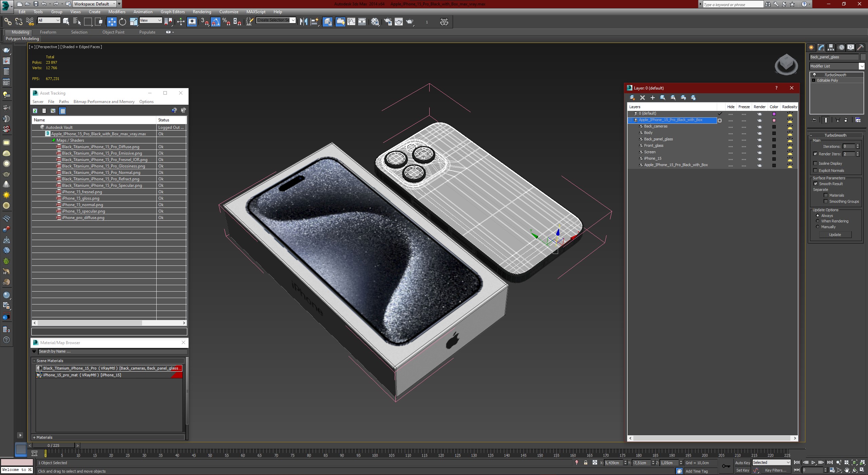Add selected objects to layer plus icon
Image resolution: width=868 pixels, height=475 pixels.
pos(652,98)
